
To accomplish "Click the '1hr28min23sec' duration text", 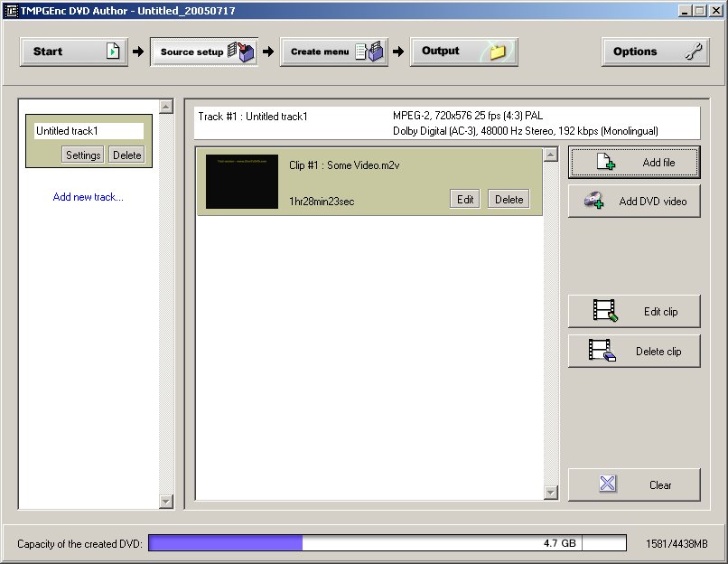I will pos(322,202).
